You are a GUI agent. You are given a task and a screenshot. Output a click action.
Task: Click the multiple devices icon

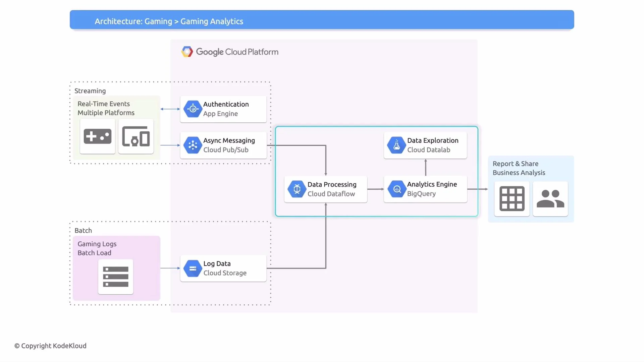pos(136,136)
